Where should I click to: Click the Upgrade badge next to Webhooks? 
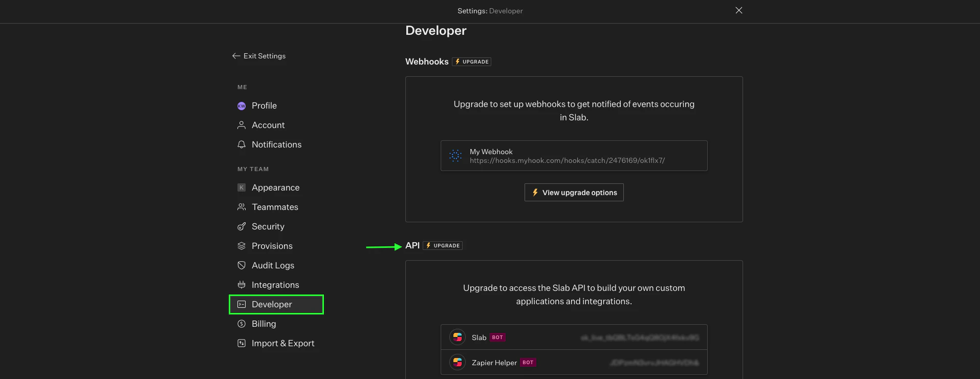point(472,61)
